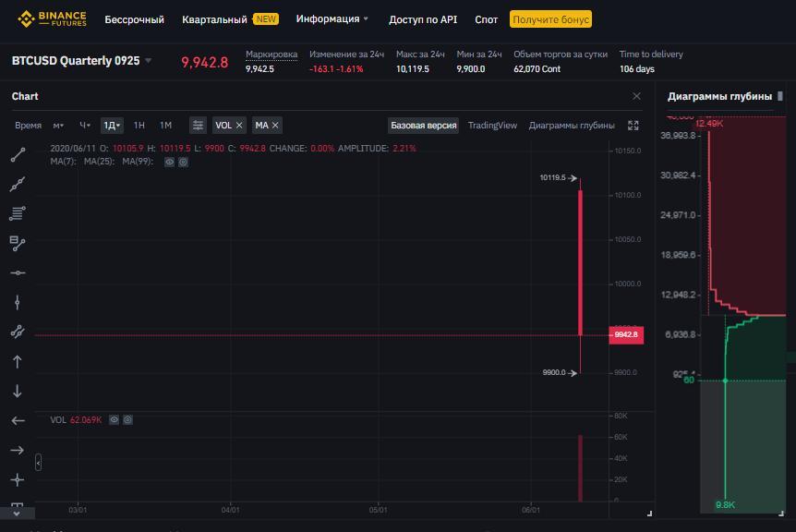Click the 62,070 Cont volume value
The image size is (796, 532).
pyautogui.click(x=537, y=69)
